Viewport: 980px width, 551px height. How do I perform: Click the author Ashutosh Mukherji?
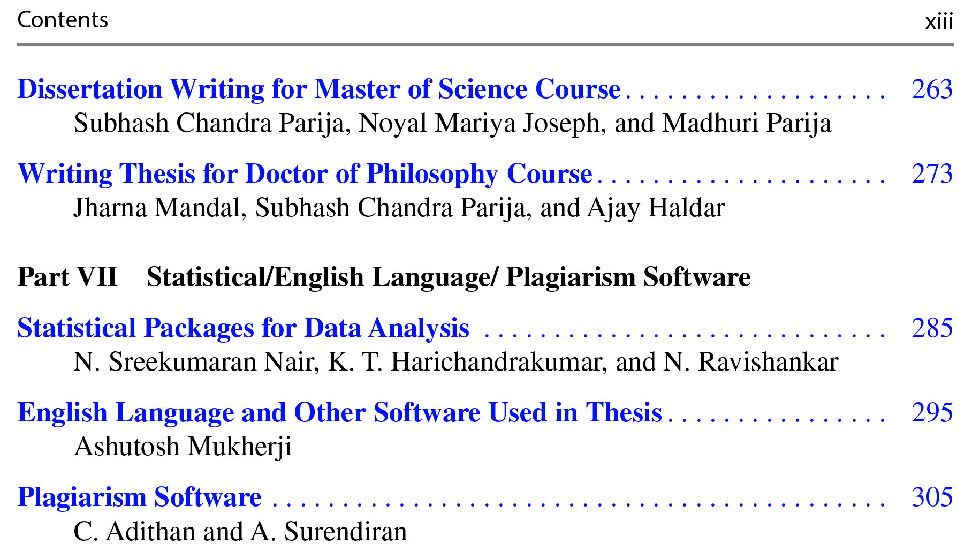(x=183, y=447)
